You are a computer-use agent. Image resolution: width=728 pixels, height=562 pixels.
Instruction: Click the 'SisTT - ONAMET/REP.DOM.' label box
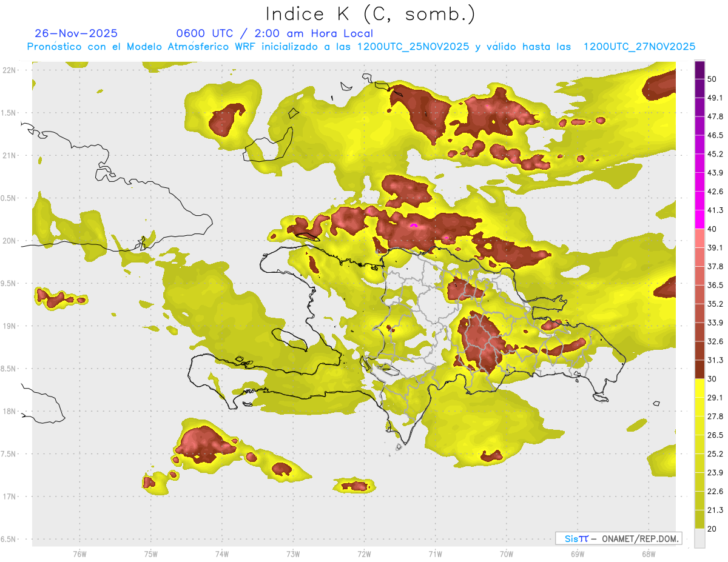[x=618, y=538]
